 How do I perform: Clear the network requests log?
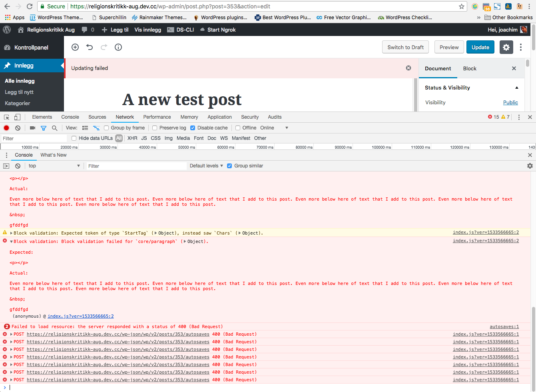point(17,127)
